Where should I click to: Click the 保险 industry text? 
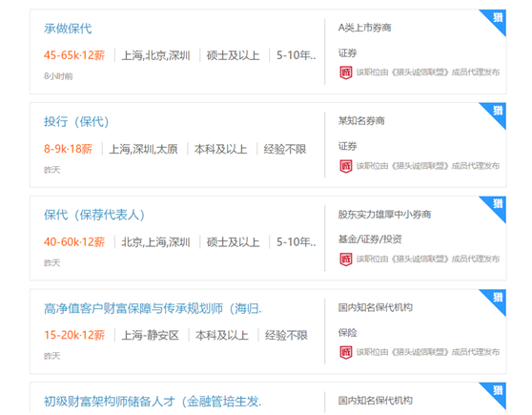tap(347, 332)
